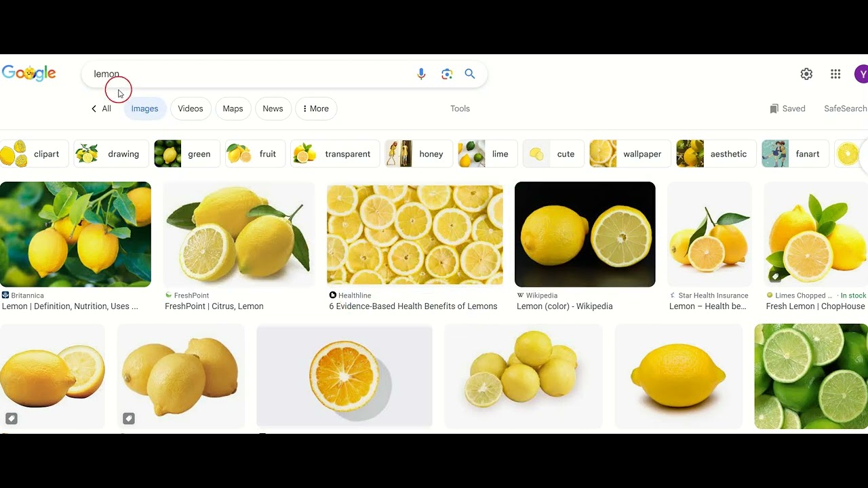This screenshot has width=868, height=488.
Task: Open the Saved bookmark icon
Action: pos(774,108)
